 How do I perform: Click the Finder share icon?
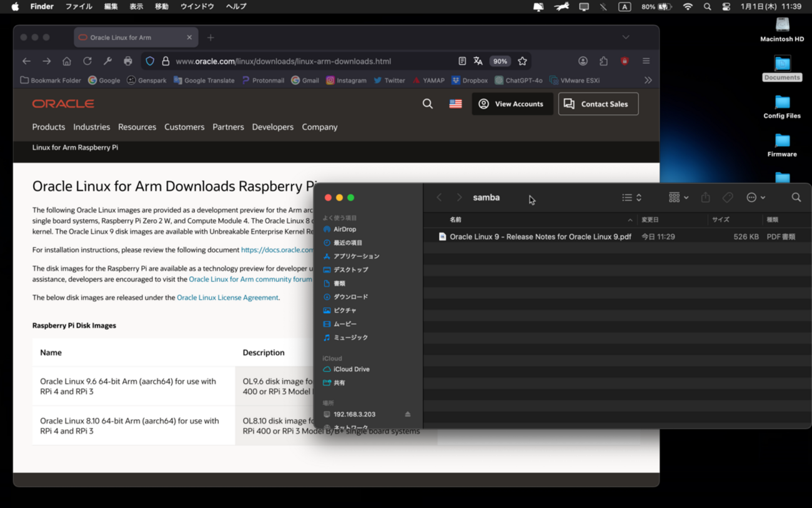pyautogui.click(x=706, y=197)
